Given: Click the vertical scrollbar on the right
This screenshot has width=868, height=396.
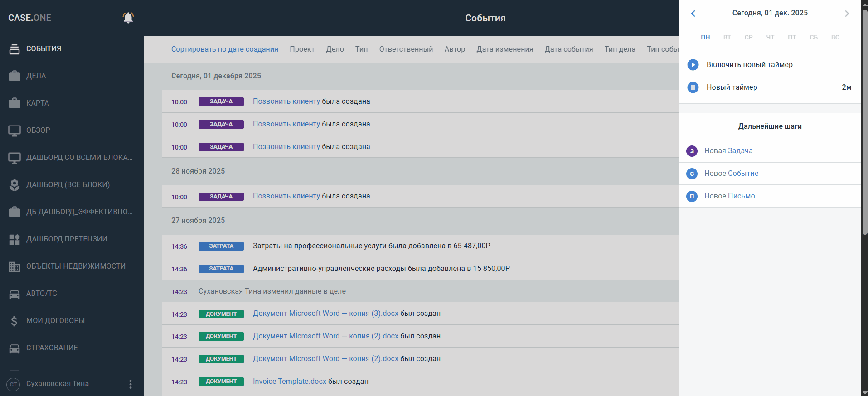Looking at the screenshot, I should pos(864,122).
